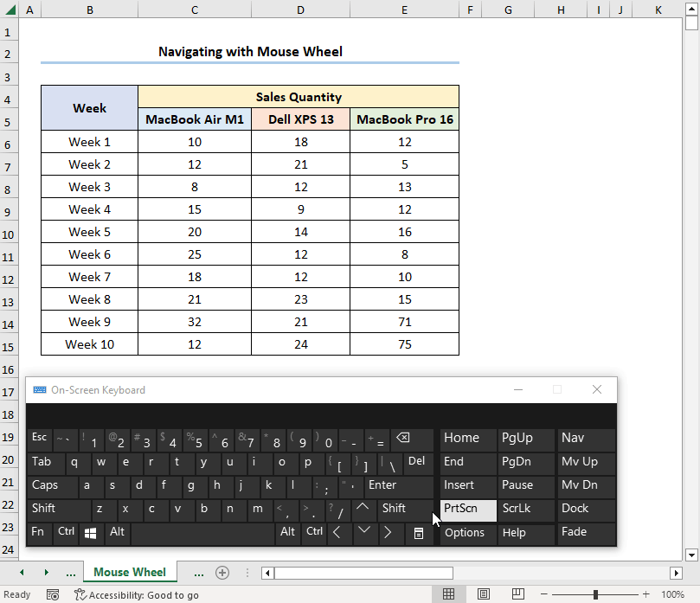Open Page Break Preview via status bar icon

517,594
